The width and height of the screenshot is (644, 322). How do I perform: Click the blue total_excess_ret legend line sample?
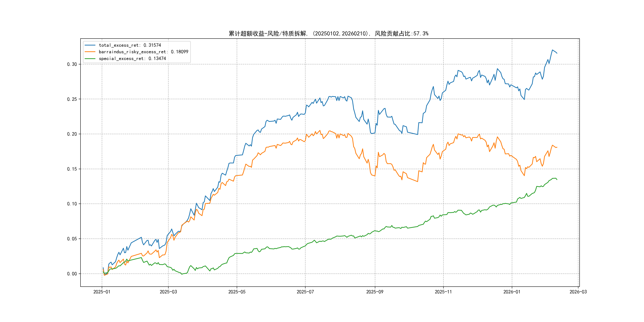coord(90,45)
